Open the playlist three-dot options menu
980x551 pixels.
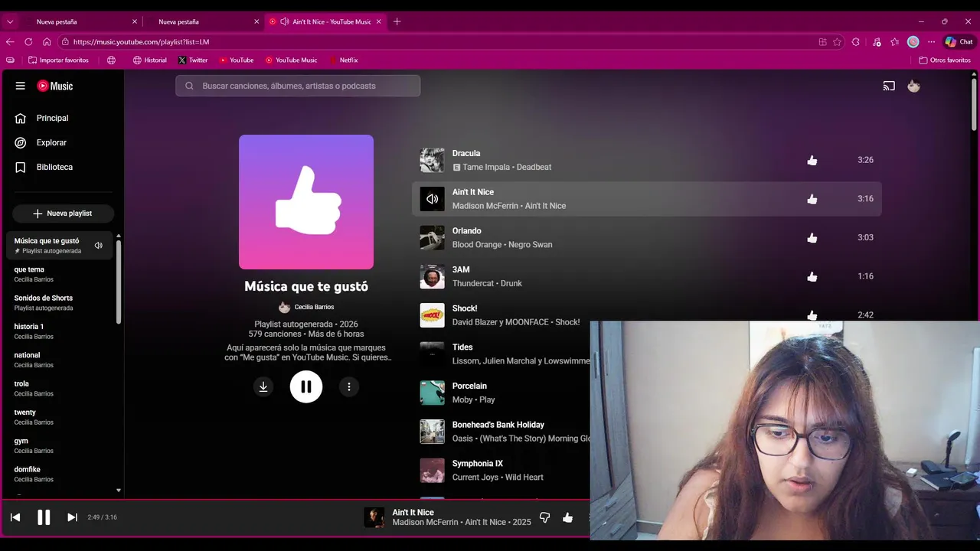click(x=349, y=386)
